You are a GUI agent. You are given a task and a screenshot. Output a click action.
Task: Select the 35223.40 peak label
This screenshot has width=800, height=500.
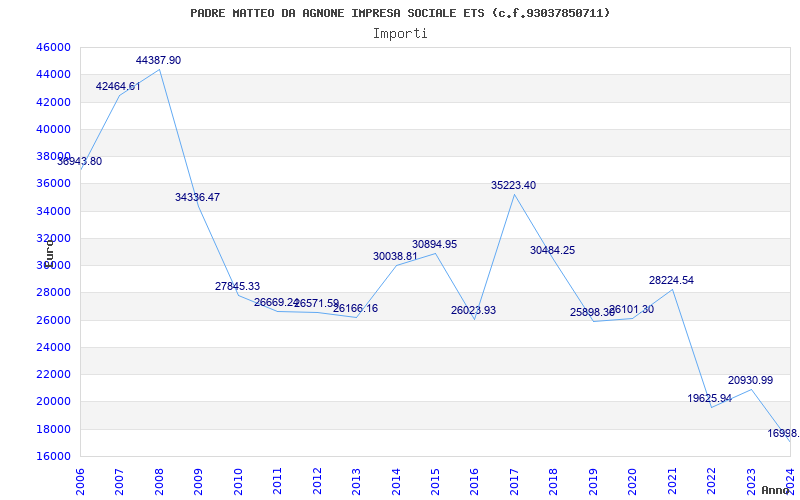click(514, 186)
